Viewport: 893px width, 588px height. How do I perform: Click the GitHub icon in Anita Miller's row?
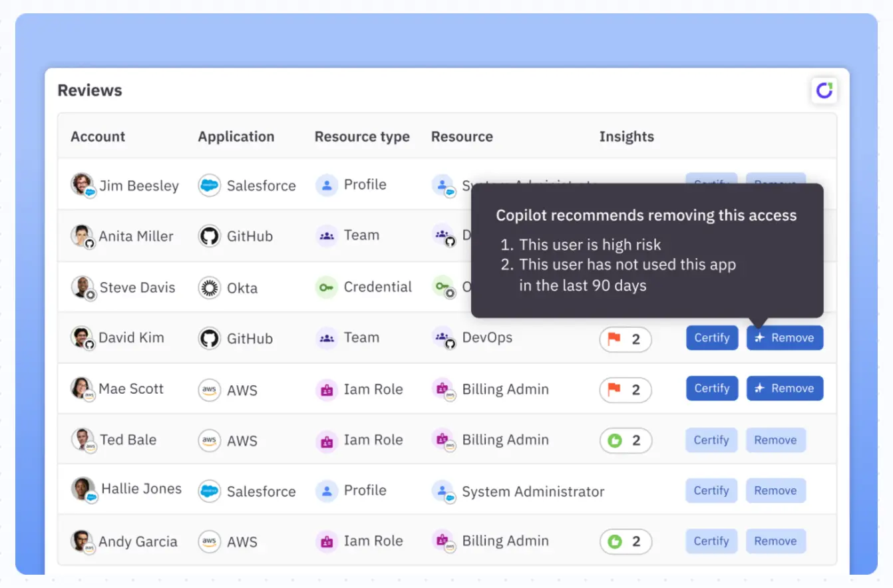(x=209, y=236)
